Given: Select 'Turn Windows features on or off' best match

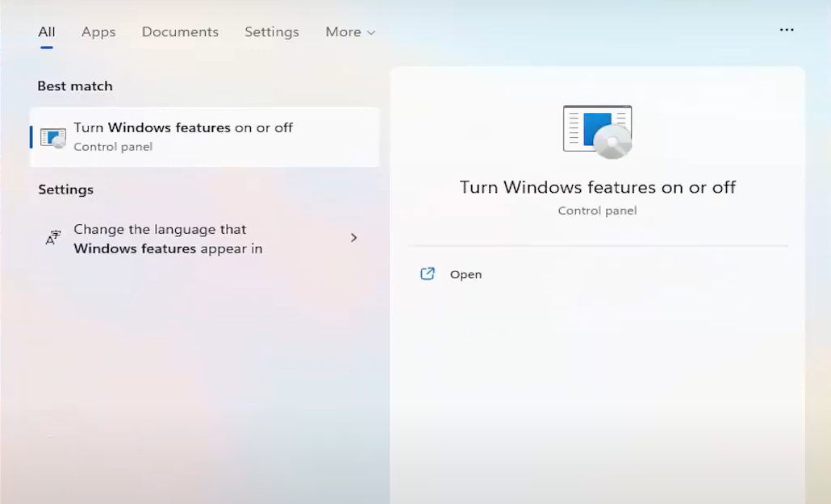Looking at the screenshot, I should click(205, 137).
